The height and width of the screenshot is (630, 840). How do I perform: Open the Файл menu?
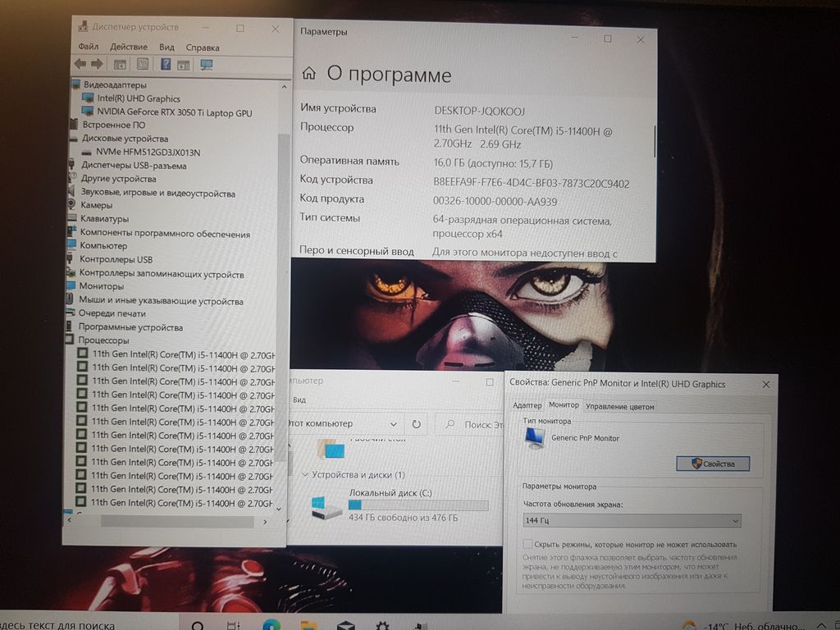(89, 47)
